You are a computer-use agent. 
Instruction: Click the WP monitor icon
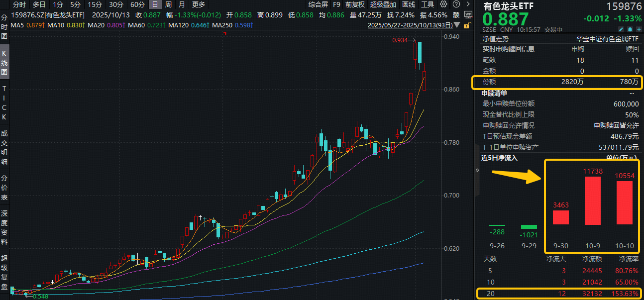point(468,15)
